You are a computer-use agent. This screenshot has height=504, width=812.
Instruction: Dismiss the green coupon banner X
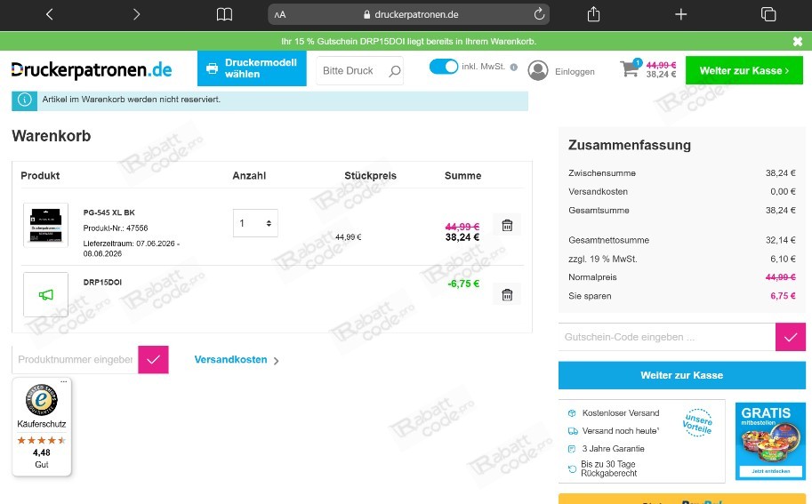(798, 42)
